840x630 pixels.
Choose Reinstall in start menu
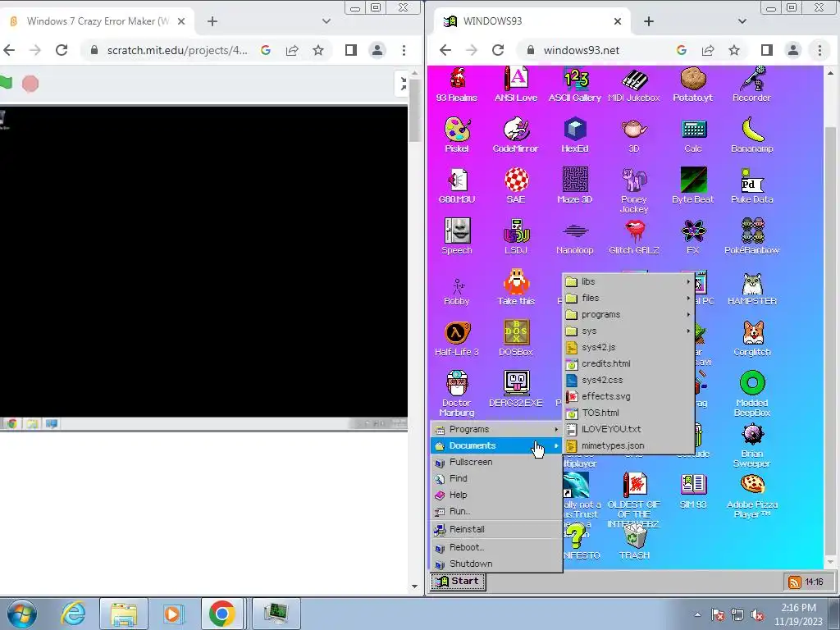tap(496, 529)
